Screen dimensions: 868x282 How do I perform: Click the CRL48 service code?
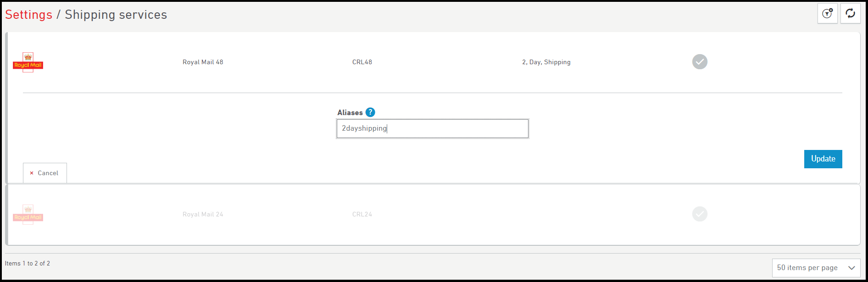pyautogui.click(x=362, y=62)
